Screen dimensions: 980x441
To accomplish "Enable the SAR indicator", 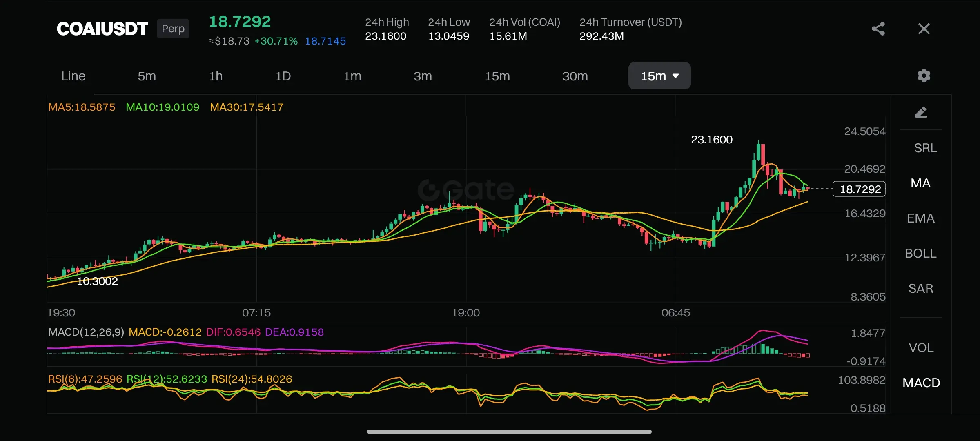I will 920,288.
